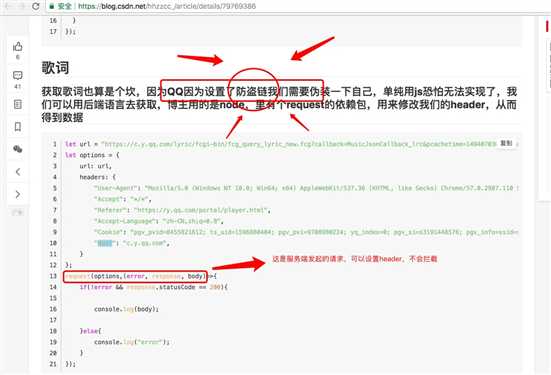Click the 'console.log(body);' code line
Screen dimensions: 551x375
tap(127, 309)
